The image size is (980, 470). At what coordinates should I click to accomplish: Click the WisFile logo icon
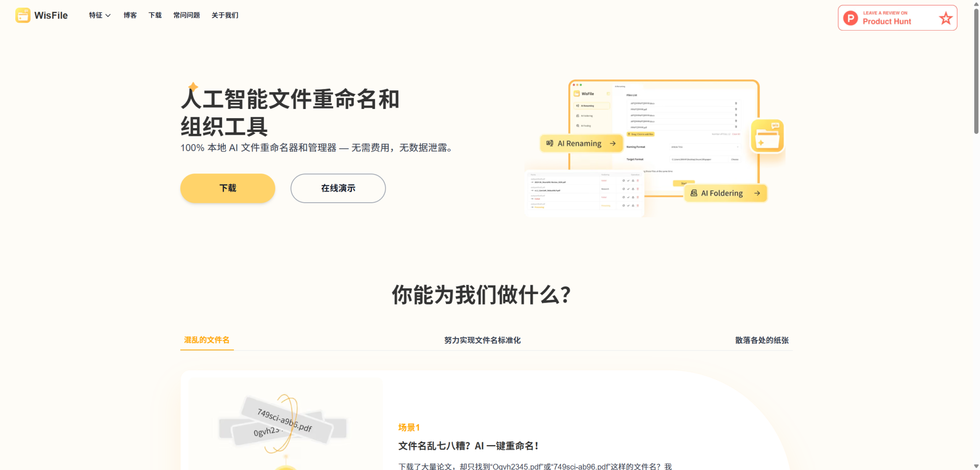coord(22,15)
